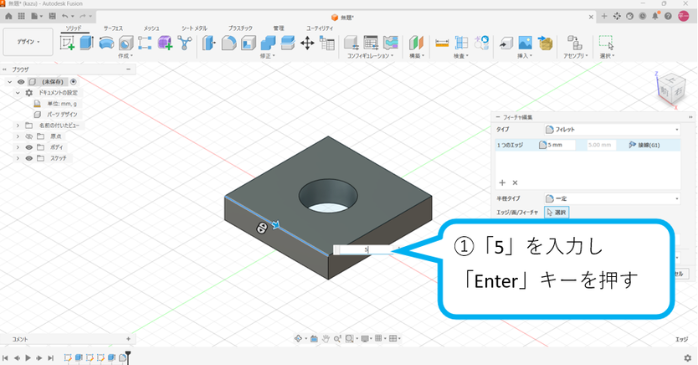Select the Extrude tool

86,43
